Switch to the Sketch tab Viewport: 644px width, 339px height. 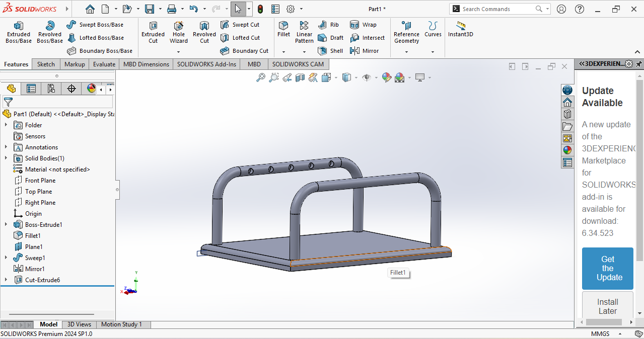[46, 64]
